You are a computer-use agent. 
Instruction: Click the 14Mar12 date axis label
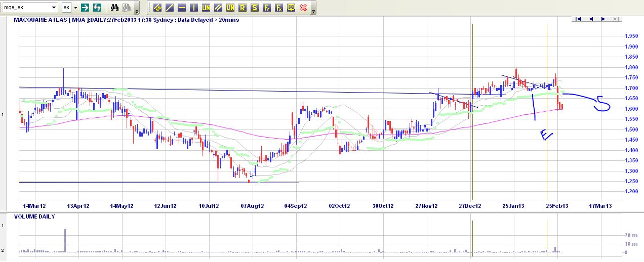35,206
